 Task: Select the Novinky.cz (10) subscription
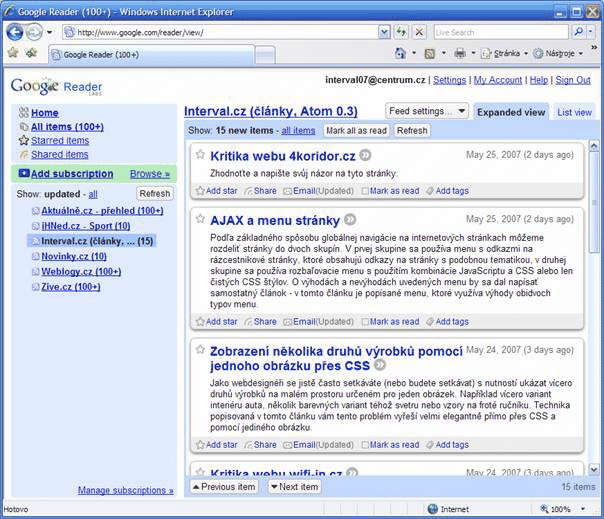pos(74,257)
